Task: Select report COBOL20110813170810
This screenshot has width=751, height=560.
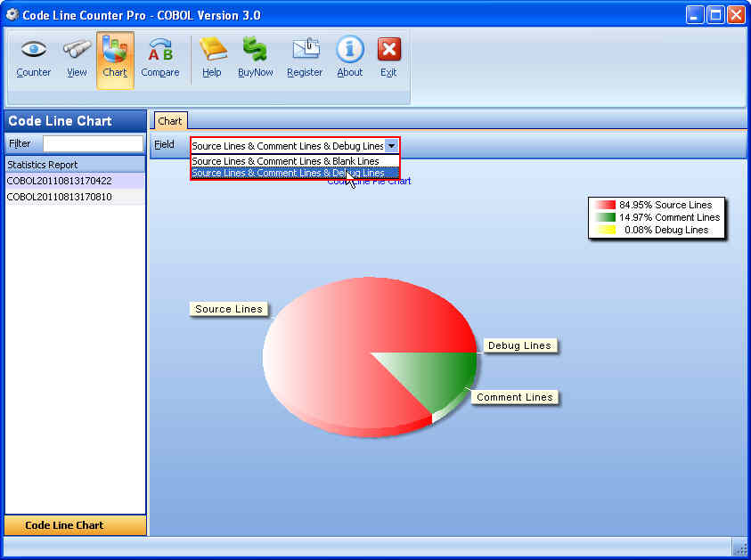Action: 60,197
